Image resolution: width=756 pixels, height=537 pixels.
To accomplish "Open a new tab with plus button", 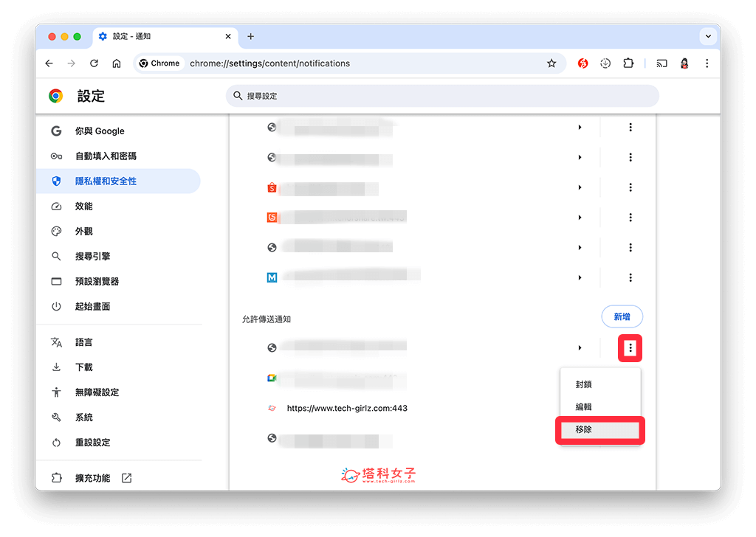I will (251, 36).
